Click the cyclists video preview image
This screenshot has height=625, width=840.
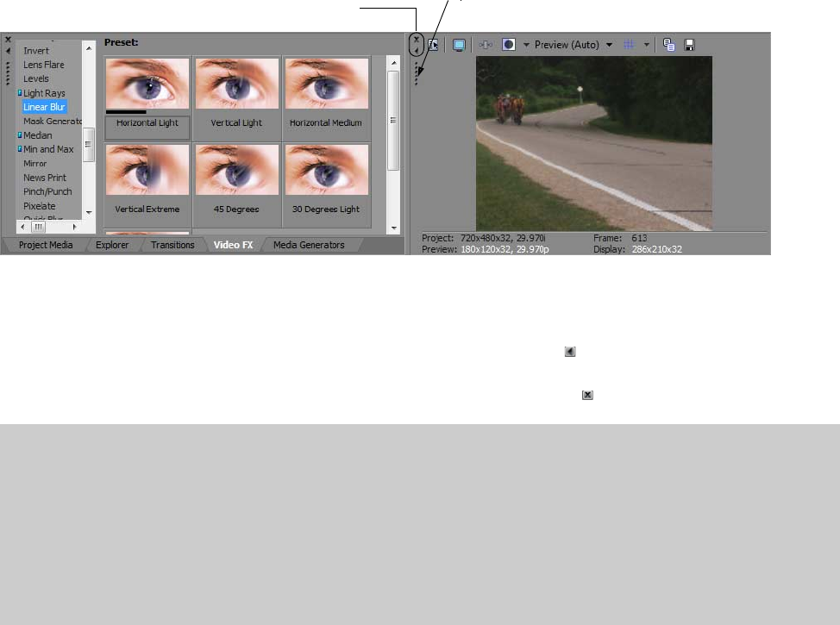(594, 143)
